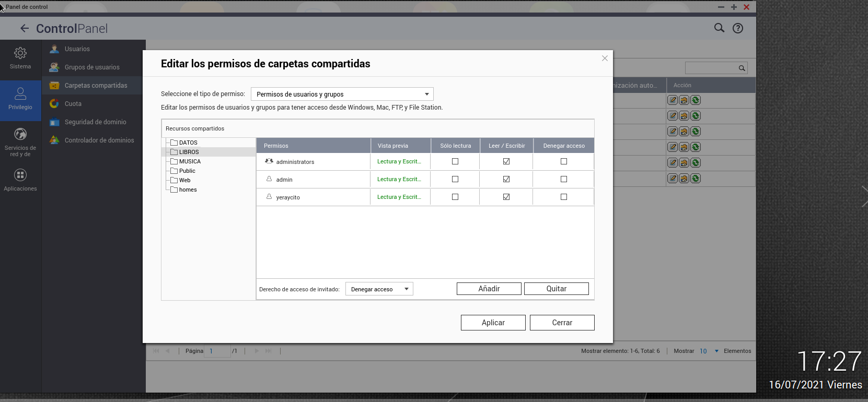The image size is (868, 402).
Task: Open the Cuota menu item
Action: [x=73, y=104]
